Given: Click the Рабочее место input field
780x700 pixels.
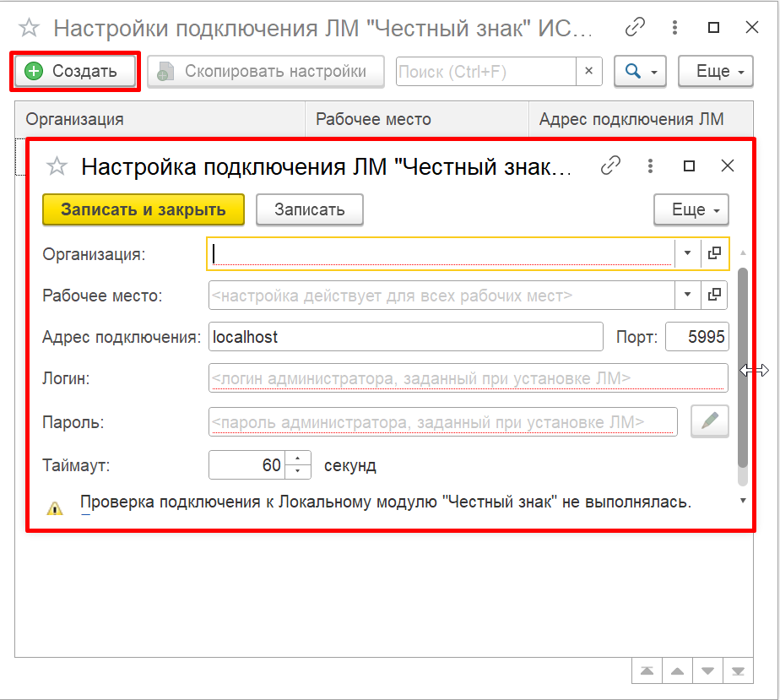Looking at the screenshot, I should click(441, 296).
